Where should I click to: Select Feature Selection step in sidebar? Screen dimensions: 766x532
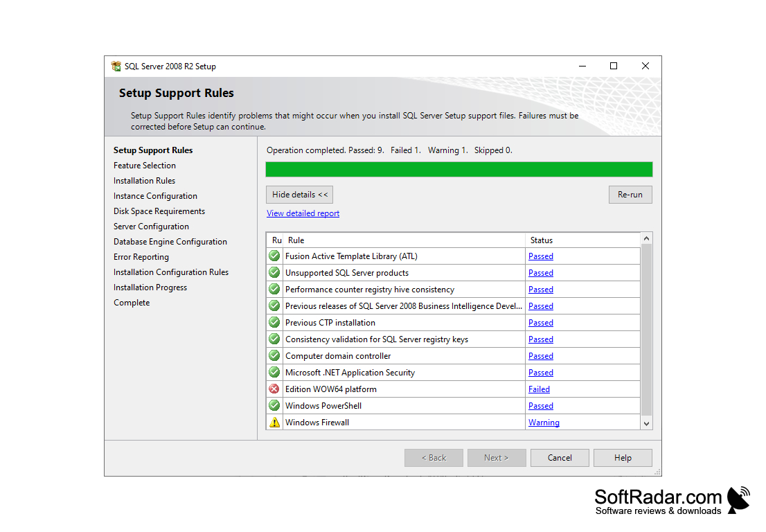145,166
